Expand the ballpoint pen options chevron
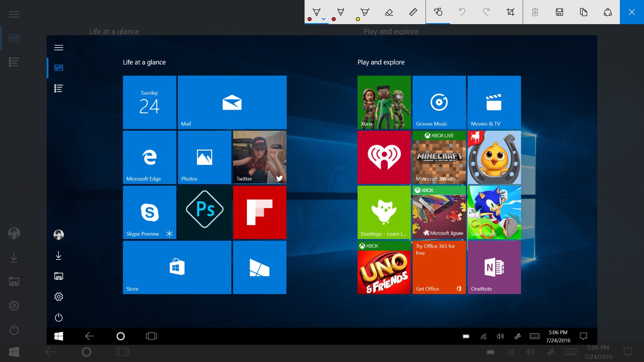 pyautogui.click(x=324, y=19)
